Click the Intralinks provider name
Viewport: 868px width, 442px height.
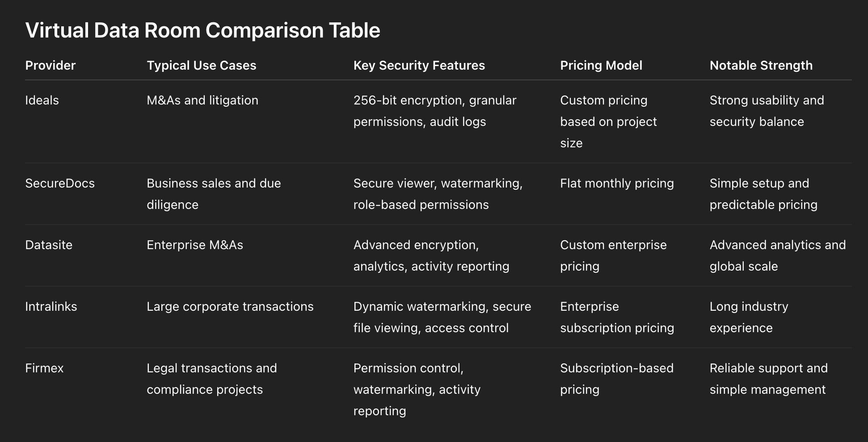[x=51, y=306]
